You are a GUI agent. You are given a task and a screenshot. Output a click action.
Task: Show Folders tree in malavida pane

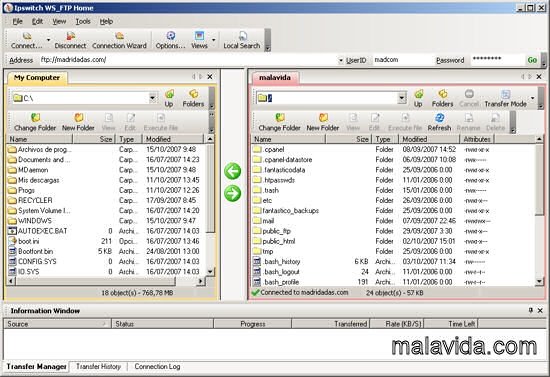443,98
